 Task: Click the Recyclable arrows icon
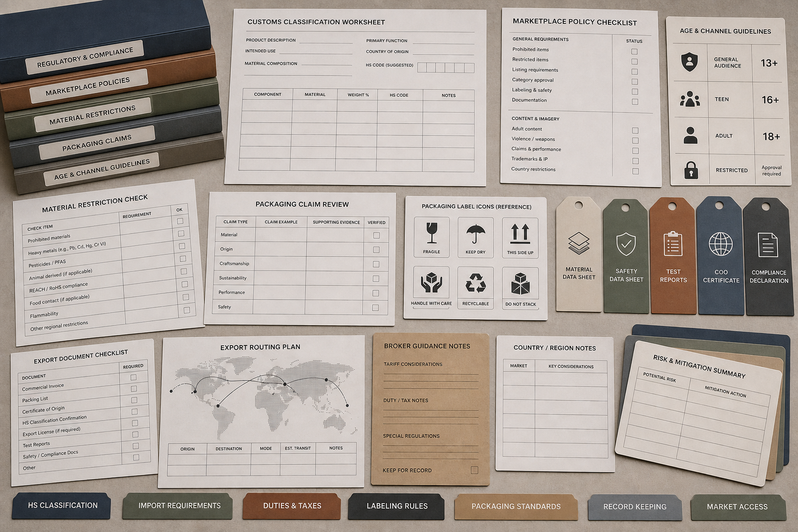tap(475, 284)
